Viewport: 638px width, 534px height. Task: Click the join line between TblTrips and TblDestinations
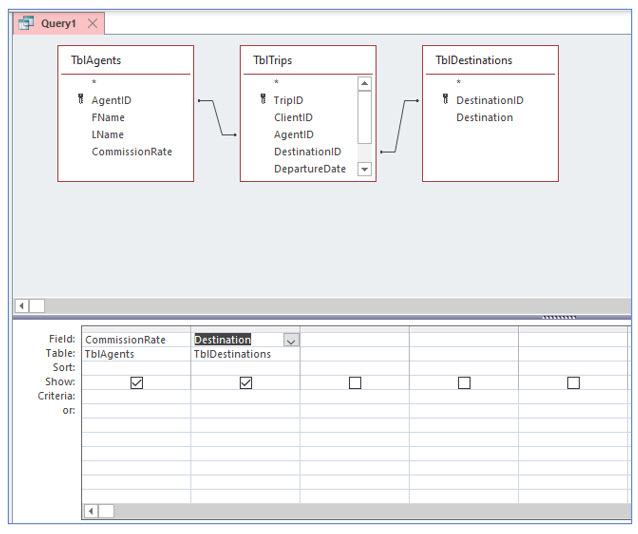point(400,126)
